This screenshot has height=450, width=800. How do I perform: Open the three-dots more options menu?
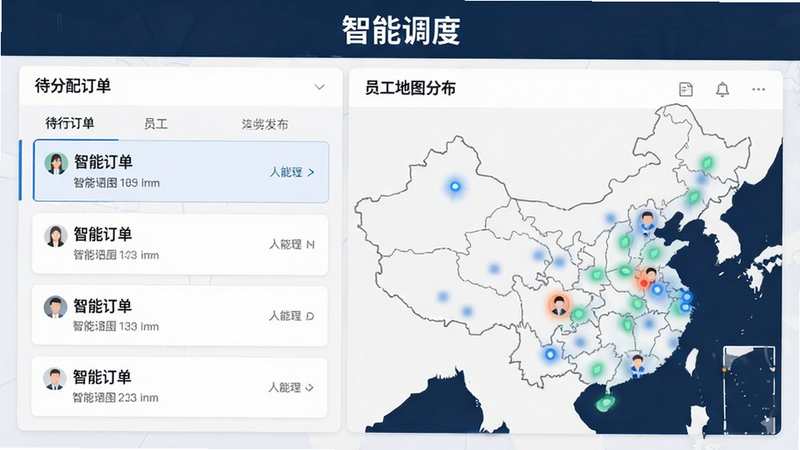point(759,89)
